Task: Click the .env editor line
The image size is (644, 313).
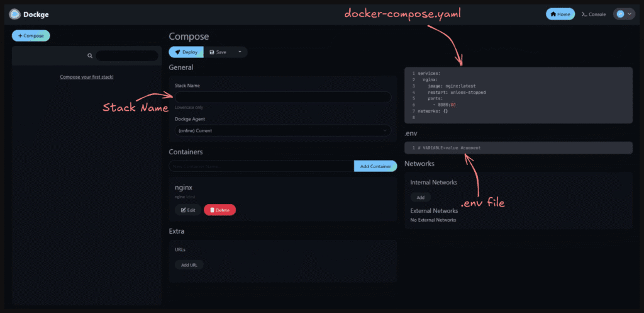Action: (518, 147)
